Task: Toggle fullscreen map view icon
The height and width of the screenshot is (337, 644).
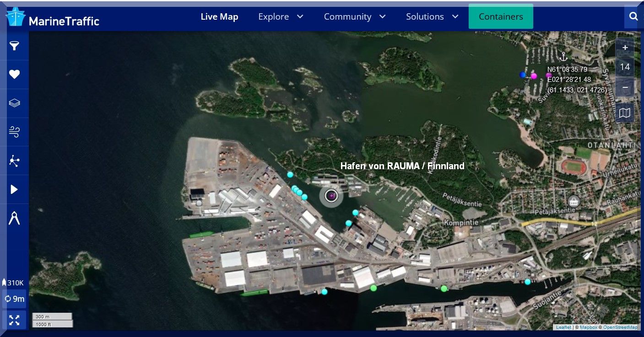Action: click(x=14, y=320)
